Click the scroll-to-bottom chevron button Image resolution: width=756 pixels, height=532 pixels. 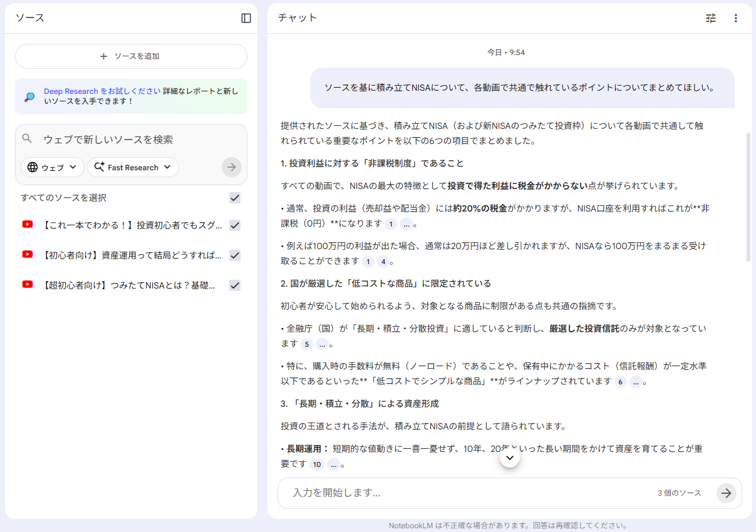pyautogui.click(x=510, y=458)
